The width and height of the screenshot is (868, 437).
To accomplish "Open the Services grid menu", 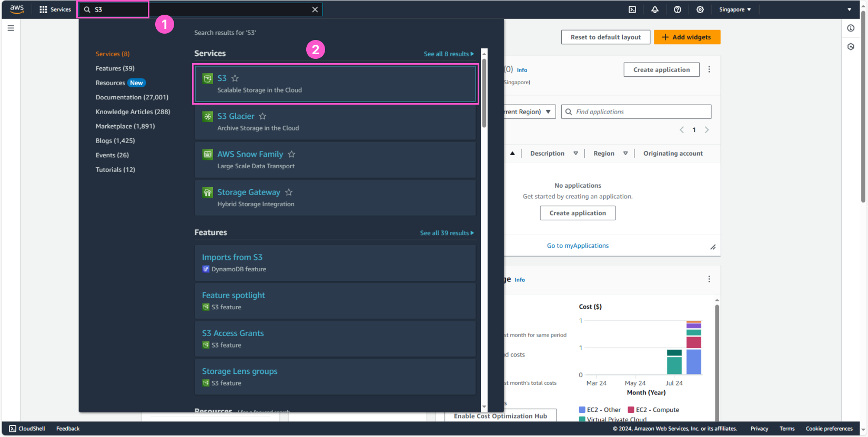I will tap(55, 9).
